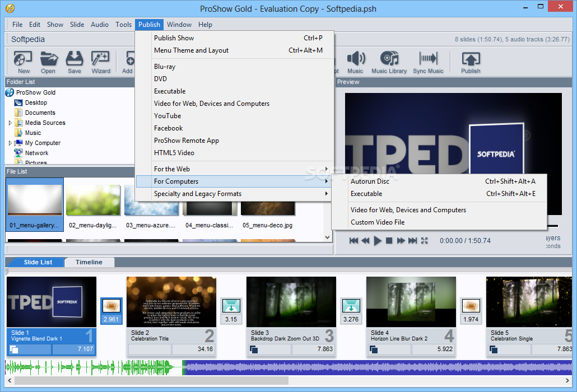Viewport: 577px width, 392px height.
Task: Choose Blu-ray in Publish menu
Action: (235, 67)
